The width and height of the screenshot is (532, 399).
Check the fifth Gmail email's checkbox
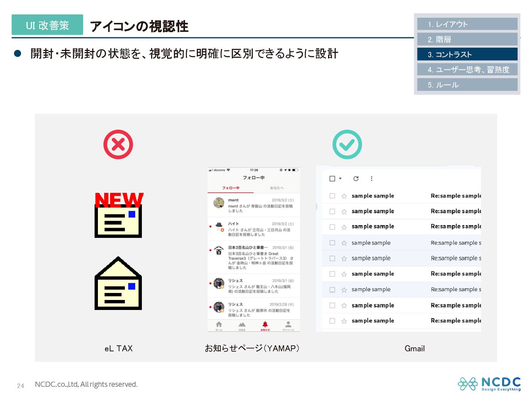(332, 258)
